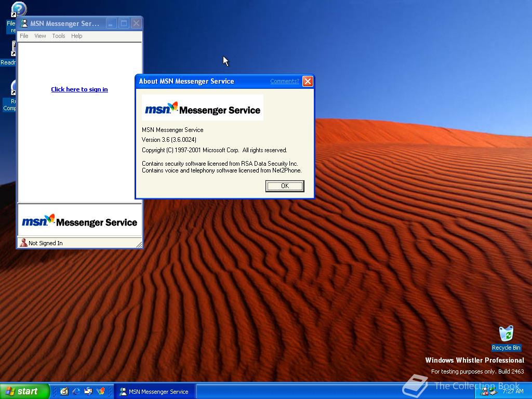Screen dimensions: 532x399
Task: Click the RSA Data Security license text
Action: 220,164
